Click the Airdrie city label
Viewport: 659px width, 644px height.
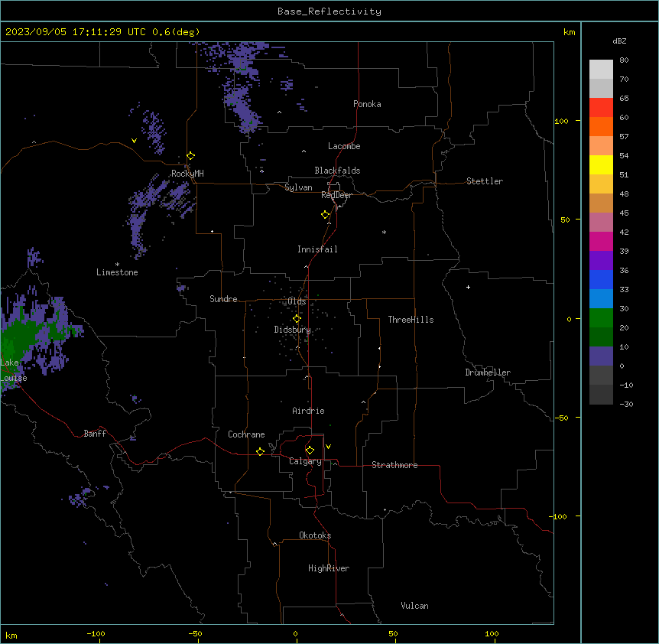pyautogui.click(x=309, y=411)
